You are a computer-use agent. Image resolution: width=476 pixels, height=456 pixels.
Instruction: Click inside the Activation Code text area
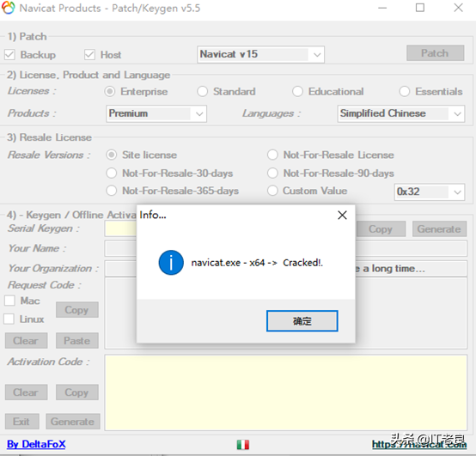[x=285, y=392]
